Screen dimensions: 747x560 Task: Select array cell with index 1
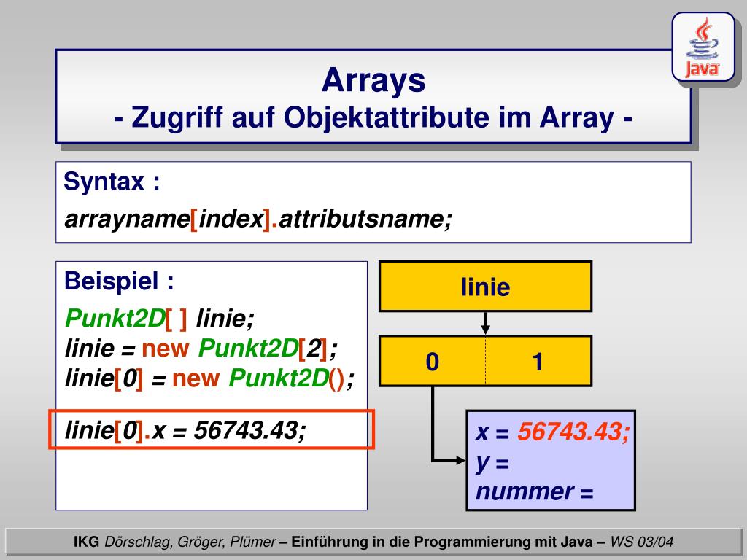tap(538, 361)
